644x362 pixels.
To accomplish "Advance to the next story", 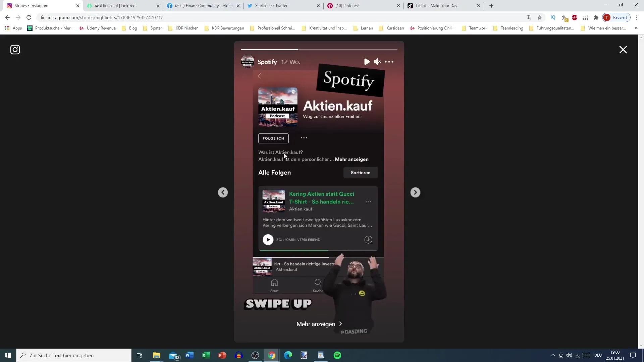I will (x=415, y=192).
